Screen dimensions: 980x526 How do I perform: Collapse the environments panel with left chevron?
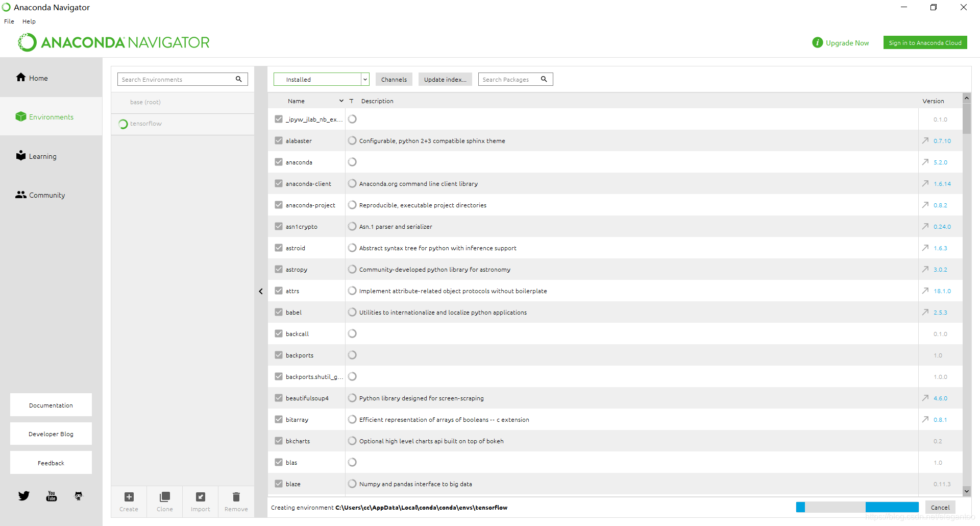(x=261, y=291)
